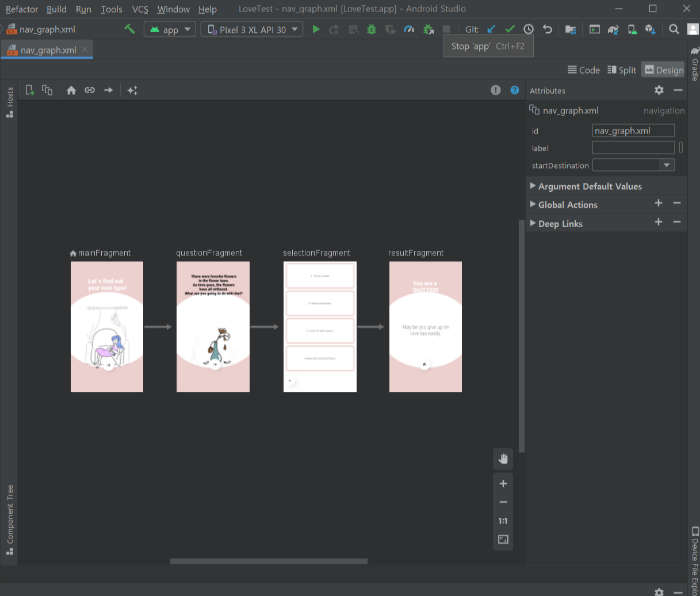Open Git Show History clock icon

529,29
